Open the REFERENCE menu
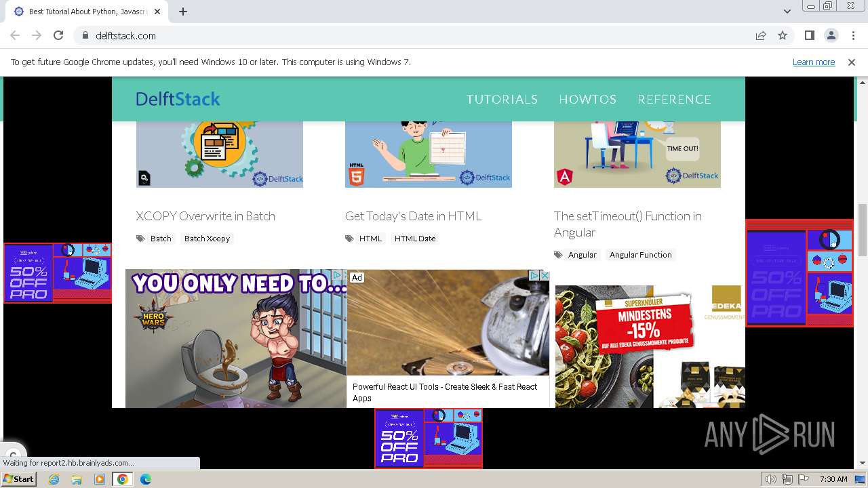This screenshot has height=488, width=868. click(674, 99)
